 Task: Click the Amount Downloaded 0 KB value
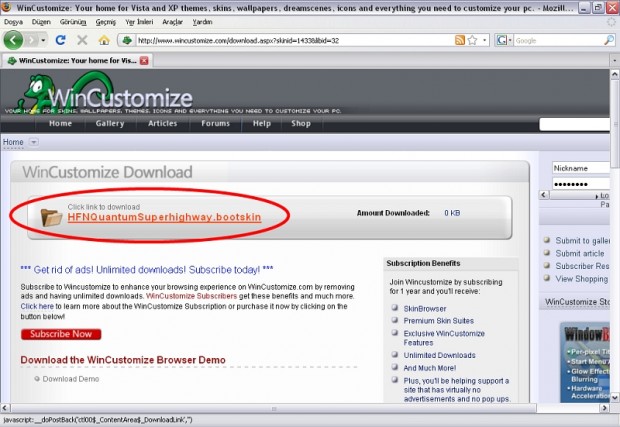[452, 213]
